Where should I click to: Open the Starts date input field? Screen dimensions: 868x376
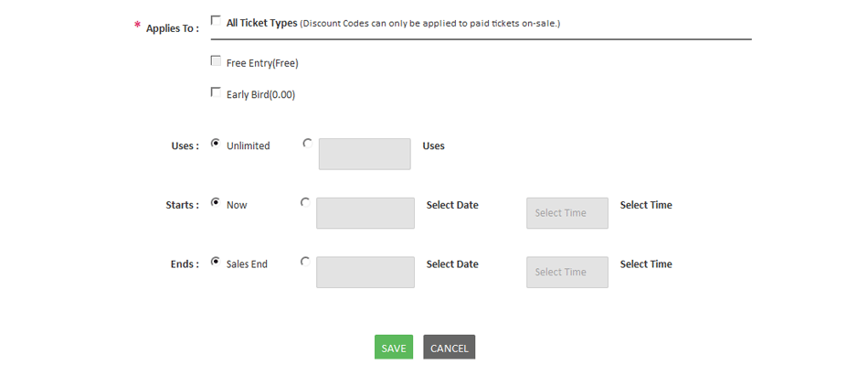pyautogui.click(x=365, y=213)
